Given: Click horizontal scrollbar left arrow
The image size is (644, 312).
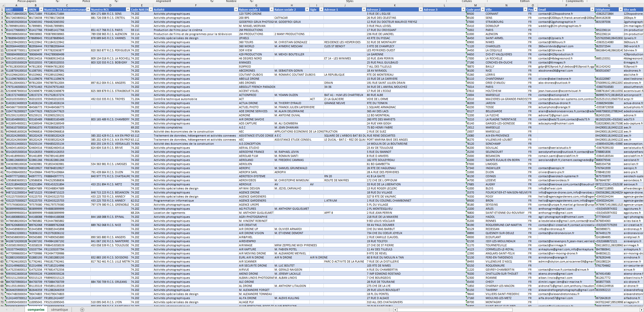Looking at the screenshot, I should point(395,310).
